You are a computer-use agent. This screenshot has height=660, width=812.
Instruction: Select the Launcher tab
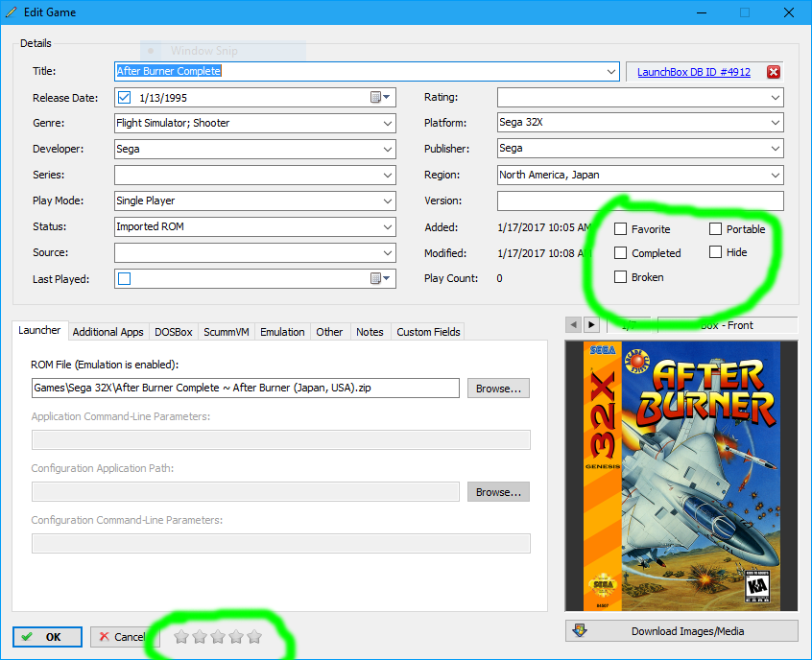pyautogui.click(x=39, y=330)
